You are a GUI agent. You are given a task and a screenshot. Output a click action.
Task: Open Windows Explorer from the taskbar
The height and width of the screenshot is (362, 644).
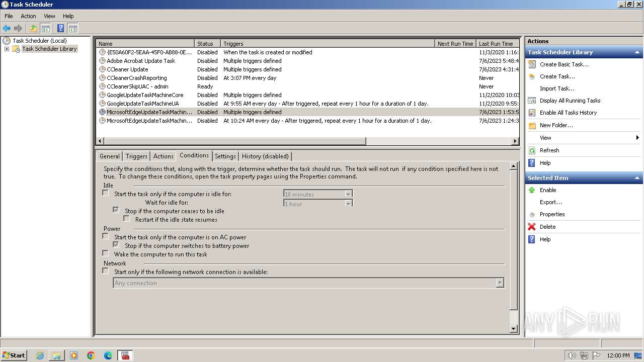tap(57, 355)
